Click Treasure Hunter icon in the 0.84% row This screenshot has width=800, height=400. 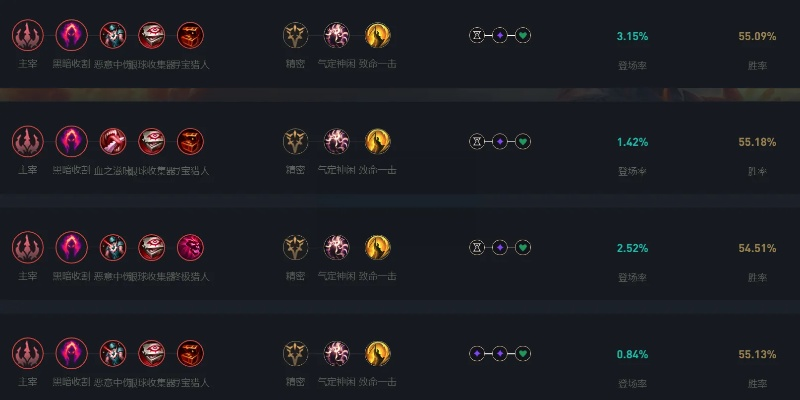pos(190,353)
